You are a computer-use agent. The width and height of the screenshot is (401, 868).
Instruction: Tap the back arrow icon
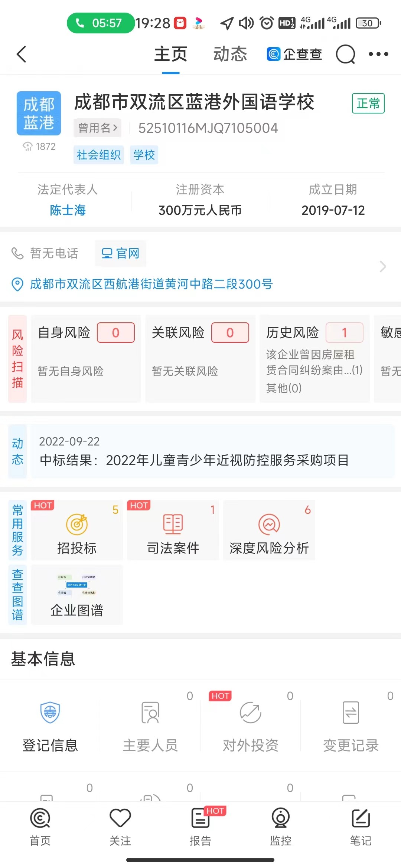pyautogui.click(x=22, y=55)
